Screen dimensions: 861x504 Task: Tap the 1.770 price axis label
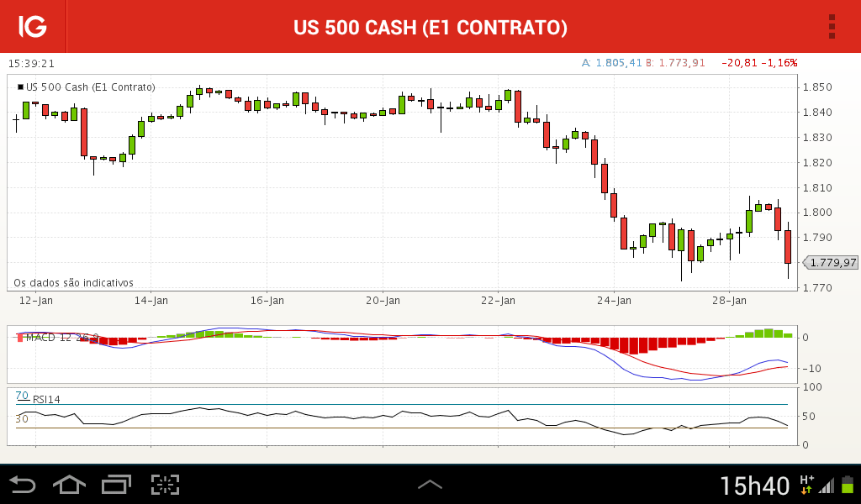[817, 287]
